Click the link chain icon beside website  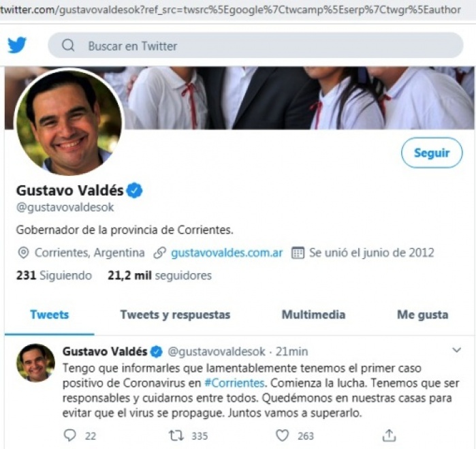click(x=159, y=253)
